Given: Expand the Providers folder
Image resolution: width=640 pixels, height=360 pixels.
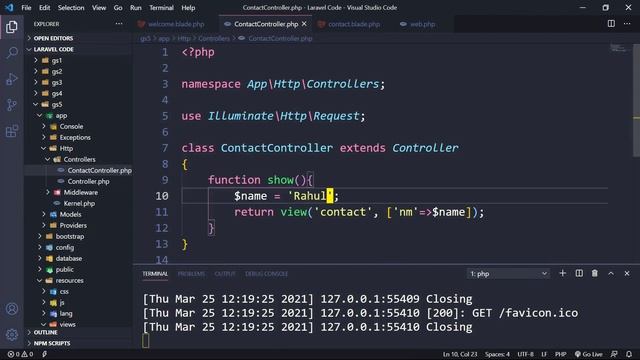Looking at the screenshot, I should pos(73,225).
